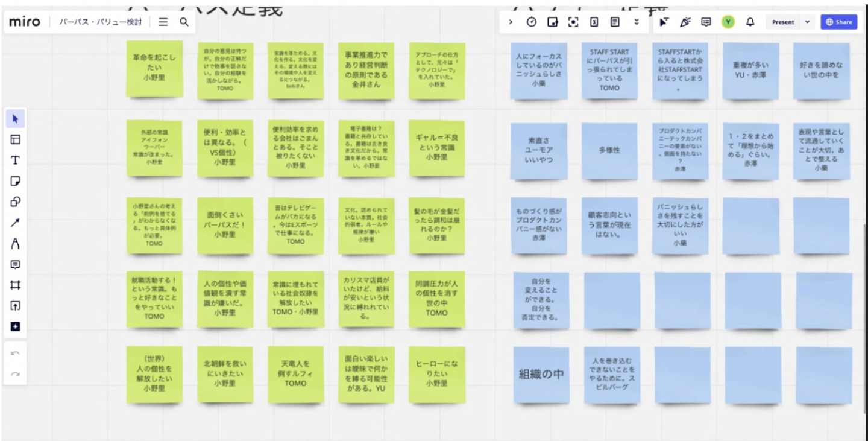Select sticky note 面倒くさいパーパスだ!

pyautogui.click(x=225, y=225)
